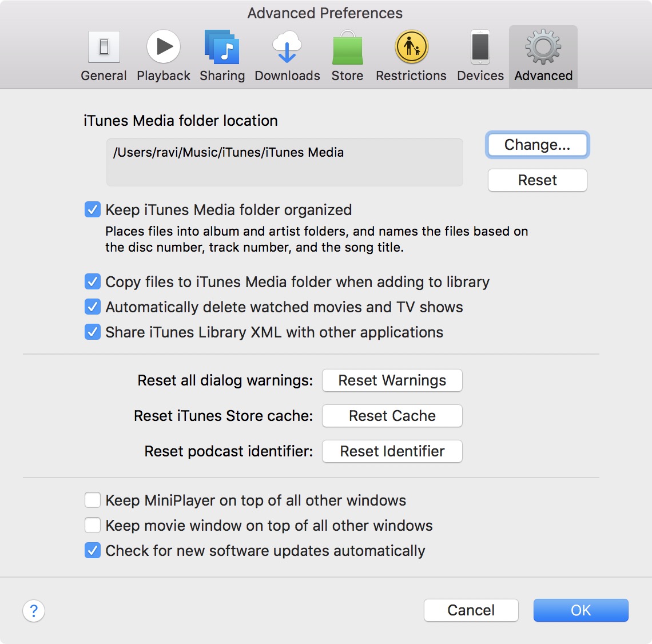Open Devices preferences phone icon
652x644 pixels.
tap(480, 47)
